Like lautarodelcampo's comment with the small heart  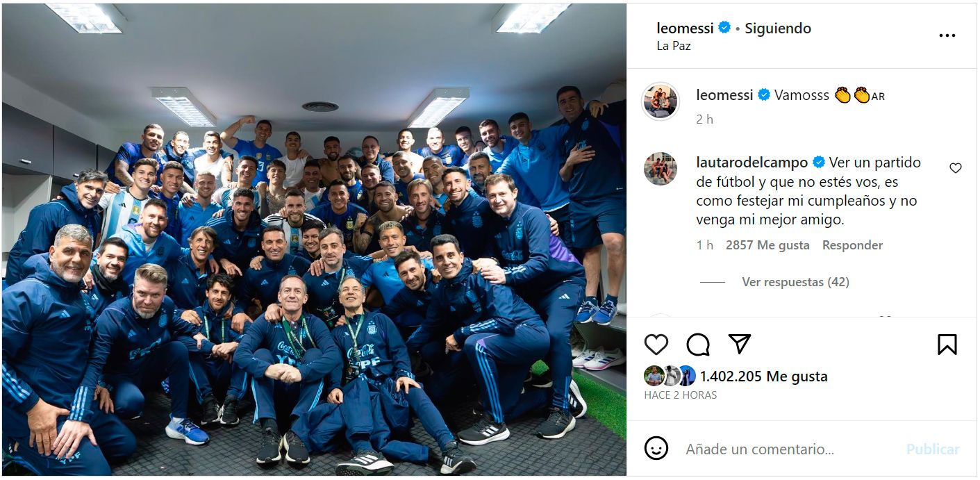point(956,168)
